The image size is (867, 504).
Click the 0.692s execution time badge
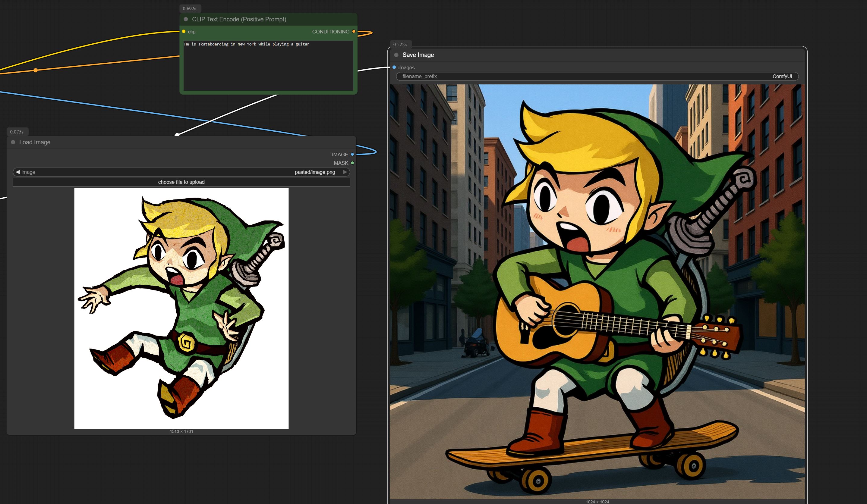pyautogui.click(x=190, y=9)
